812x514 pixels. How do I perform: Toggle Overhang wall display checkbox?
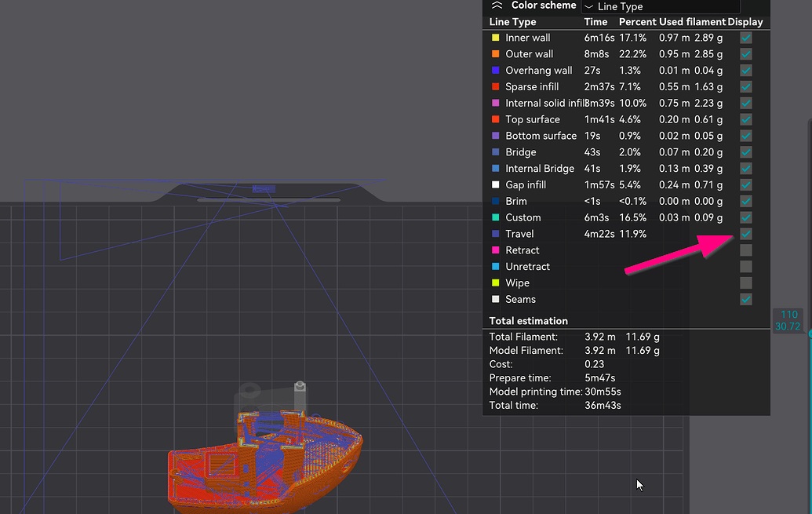click(x=746, y=70)
